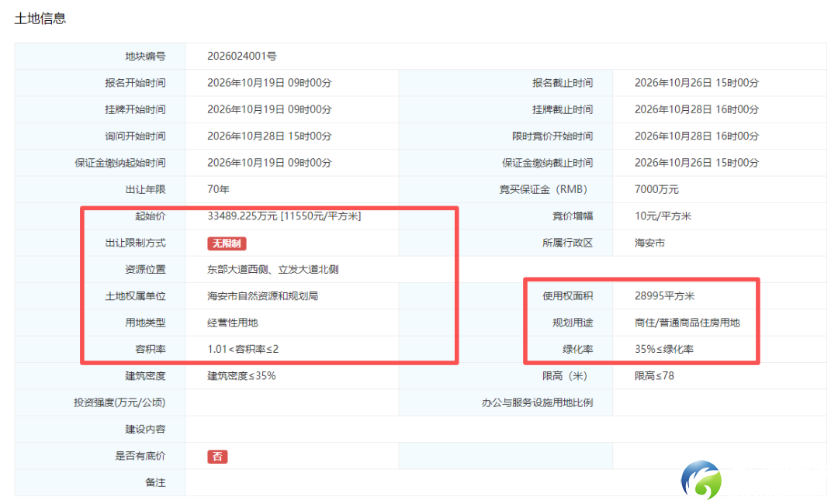Image resolution: width=838 pixels, height=504 pixels.
Task: Select the 用地类型 label
Action: [145, 323]
